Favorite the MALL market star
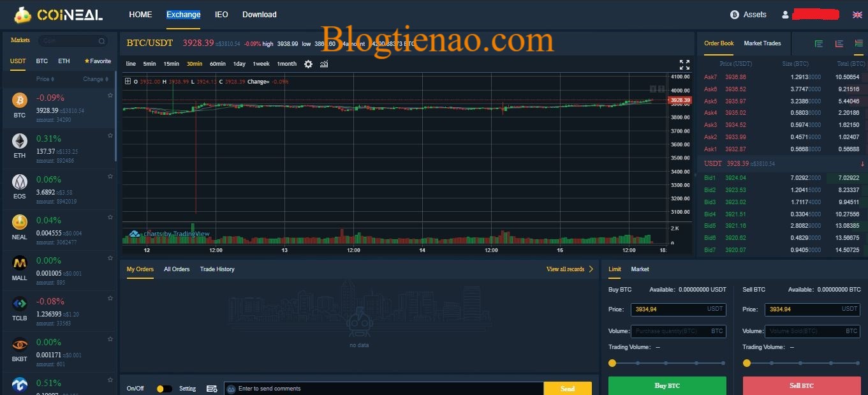The width and height of the screenshot is (868, 395). point(110,258)
